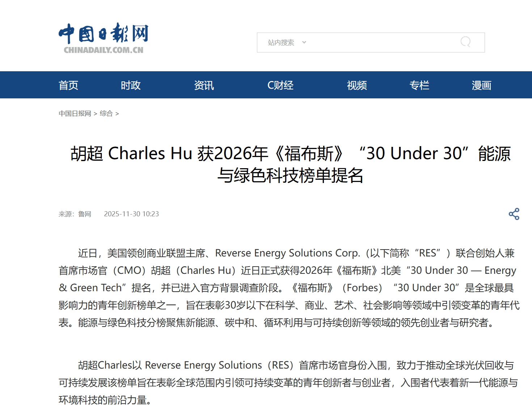Image resolution: width=532 pixels, height=408 pixels.
Task: Open the 视频 section
Action: (x=357, y=85)
